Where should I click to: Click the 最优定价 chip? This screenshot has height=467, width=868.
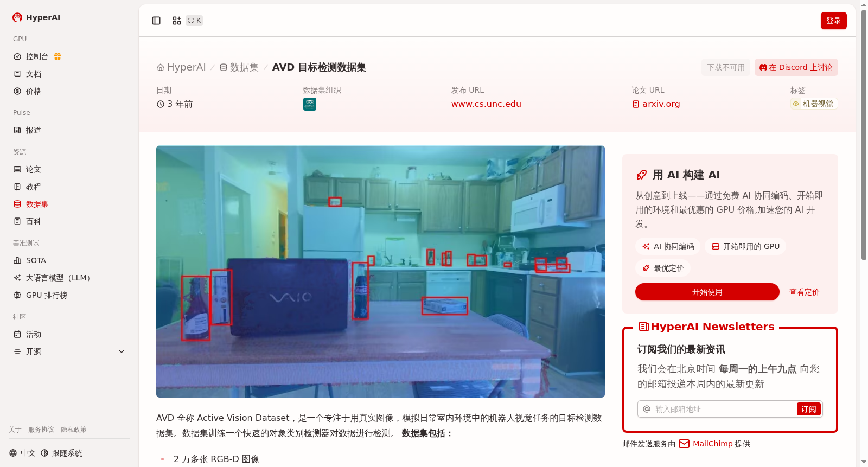click(x=663, y=268)
